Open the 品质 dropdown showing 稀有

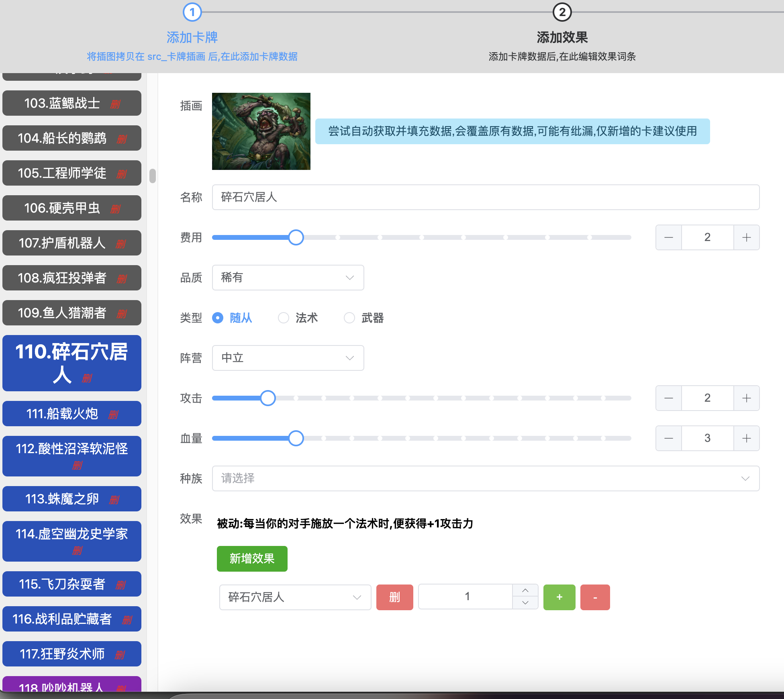(x=288, y=278)
